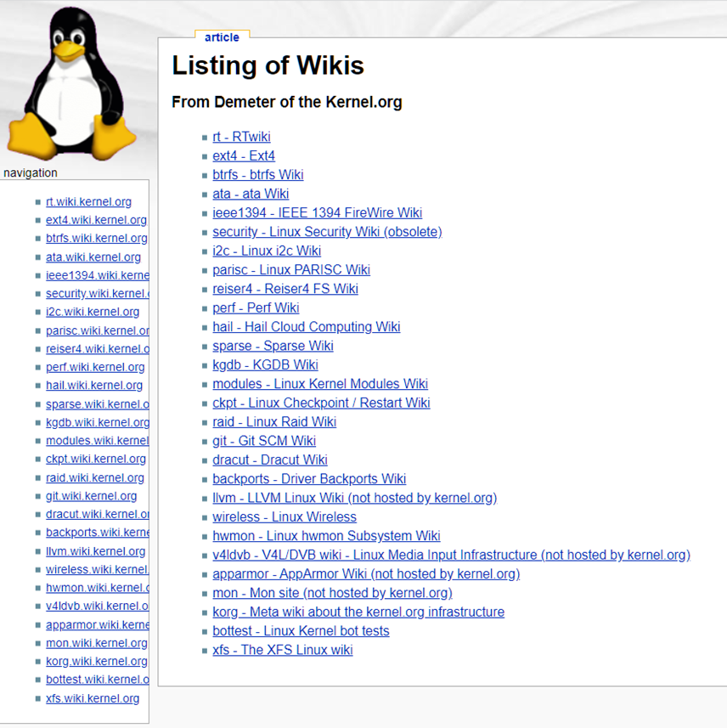The width and height of the screenshot is (727, 728).
Task: Open dracut - Dracut Wiki link
Action: tap(270, 460)
